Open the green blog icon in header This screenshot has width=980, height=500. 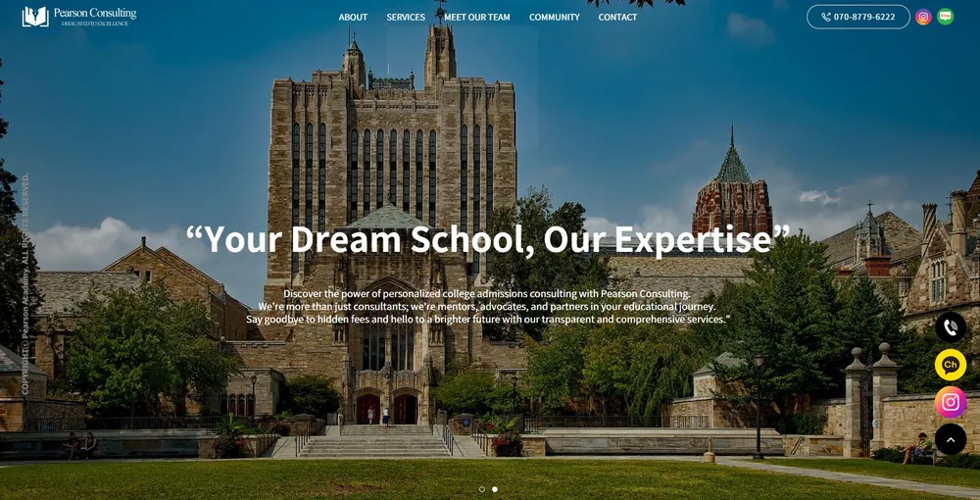[x=945, y=17]
